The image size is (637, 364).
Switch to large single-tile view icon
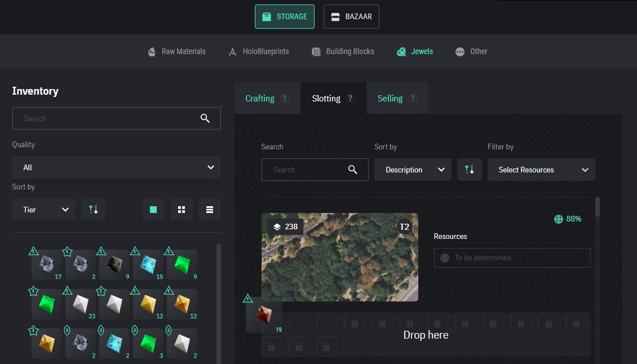click(153, 210)
